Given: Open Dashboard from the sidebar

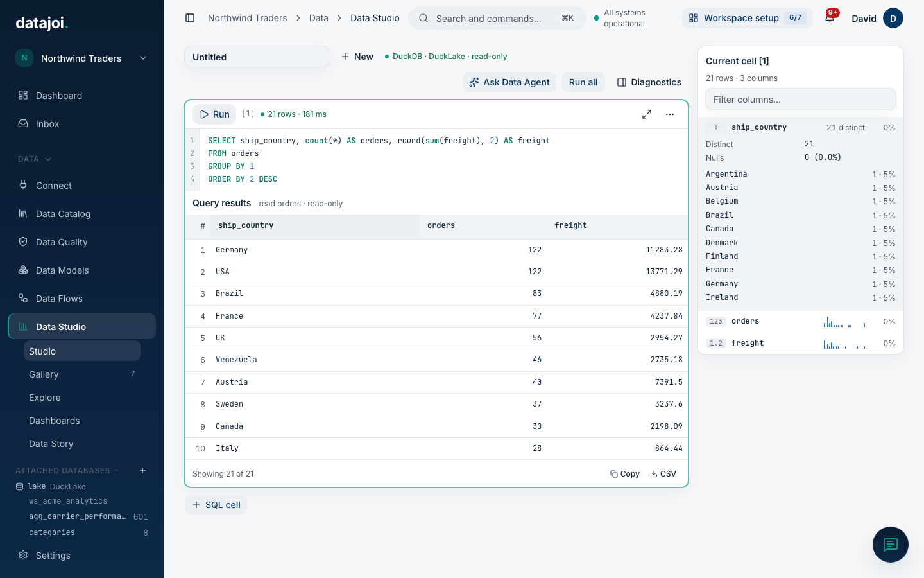Looking at the screenshot, I should click(82, 96).
